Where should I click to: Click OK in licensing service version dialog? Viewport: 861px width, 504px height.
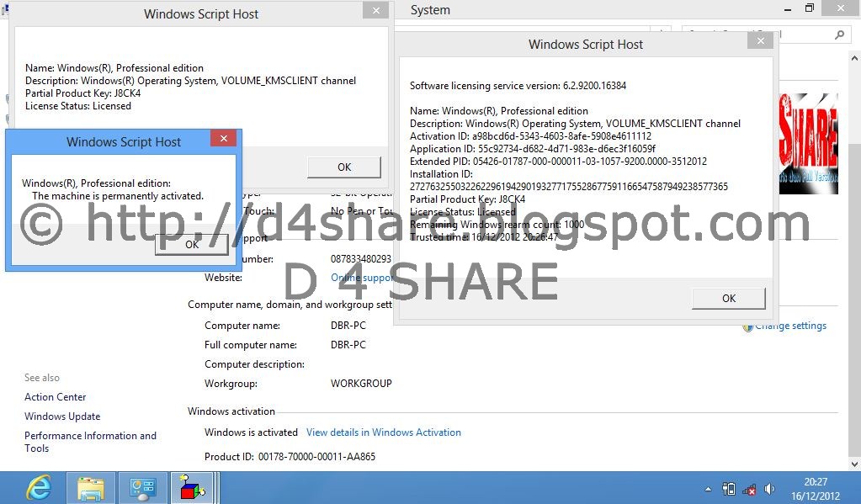point(729,298)
